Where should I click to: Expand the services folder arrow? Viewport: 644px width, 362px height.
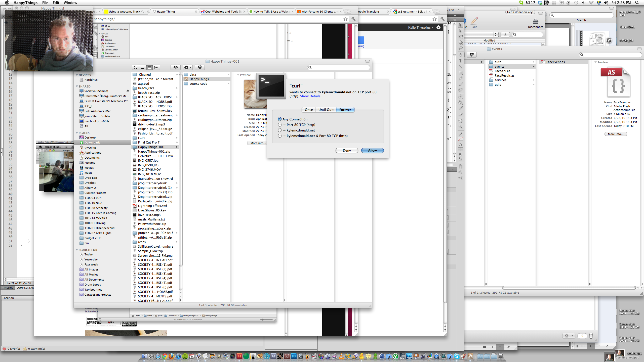point(533,80)
